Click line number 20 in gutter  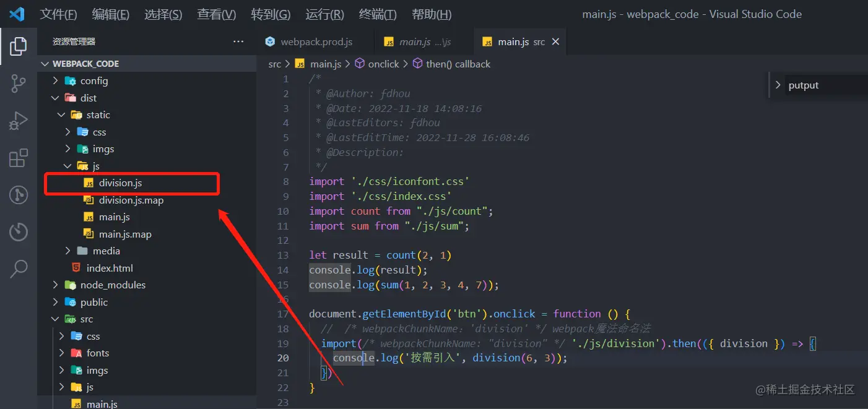[283, 358]
